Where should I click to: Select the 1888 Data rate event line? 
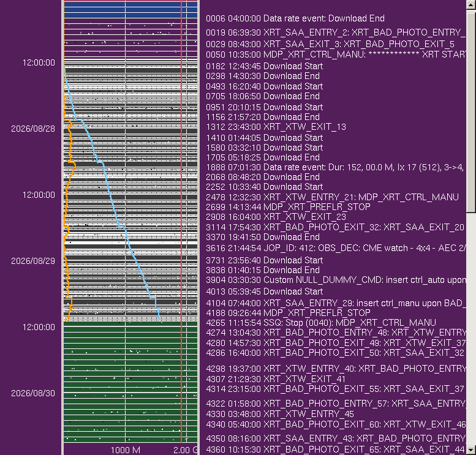point(334,167)
